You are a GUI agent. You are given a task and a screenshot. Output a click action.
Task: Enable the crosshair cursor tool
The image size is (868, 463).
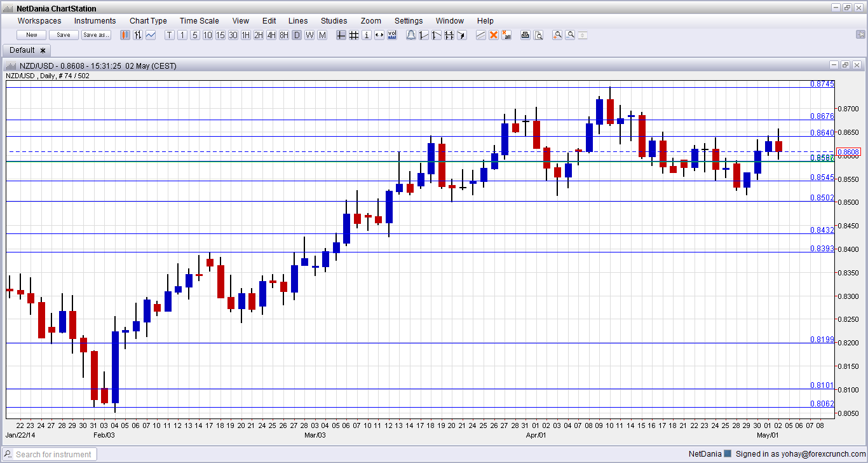[341, 35]
